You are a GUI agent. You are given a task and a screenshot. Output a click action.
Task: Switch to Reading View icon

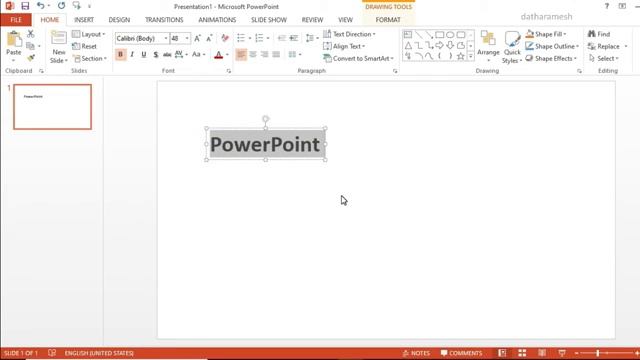542,353
